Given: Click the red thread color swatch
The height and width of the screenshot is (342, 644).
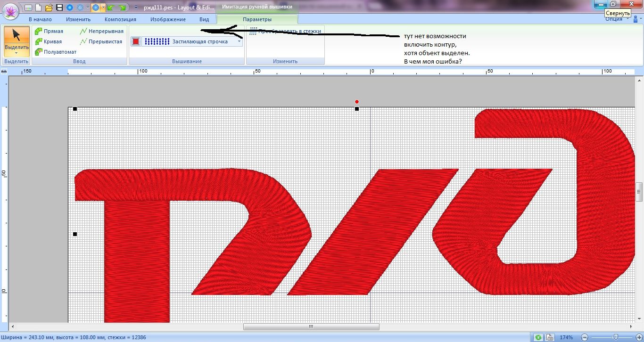Looking at the screenshot, I should click(x=136, y=41).
